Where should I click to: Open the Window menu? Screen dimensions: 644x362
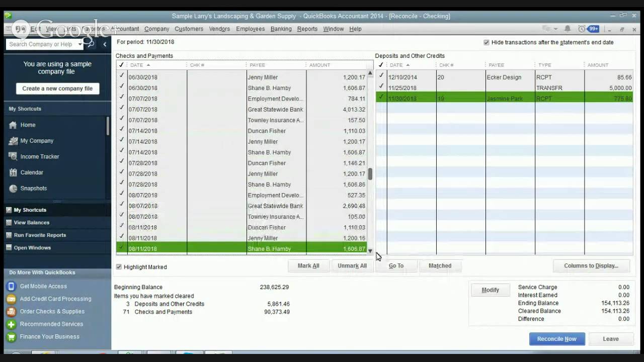click(x=333, y=29)
